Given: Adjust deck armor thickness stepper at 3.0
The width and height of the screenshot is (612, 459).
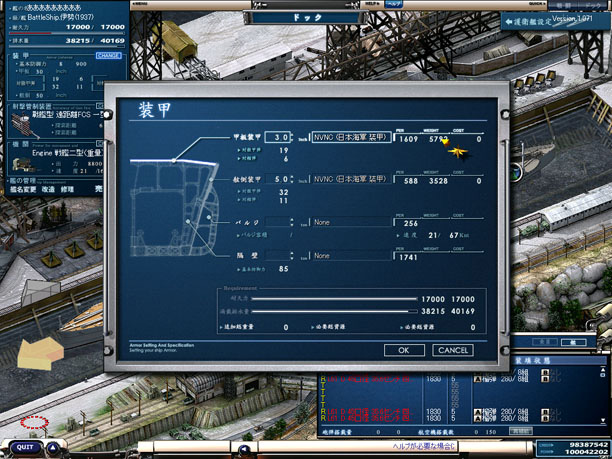Looking at the screenshot, I should 291,137.
